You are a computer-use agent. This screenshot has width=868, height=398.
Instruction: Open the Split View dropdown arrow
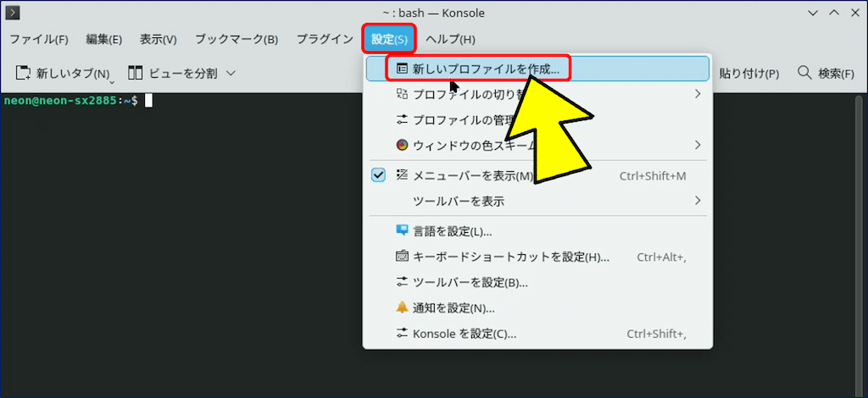[x=231, y=74]
